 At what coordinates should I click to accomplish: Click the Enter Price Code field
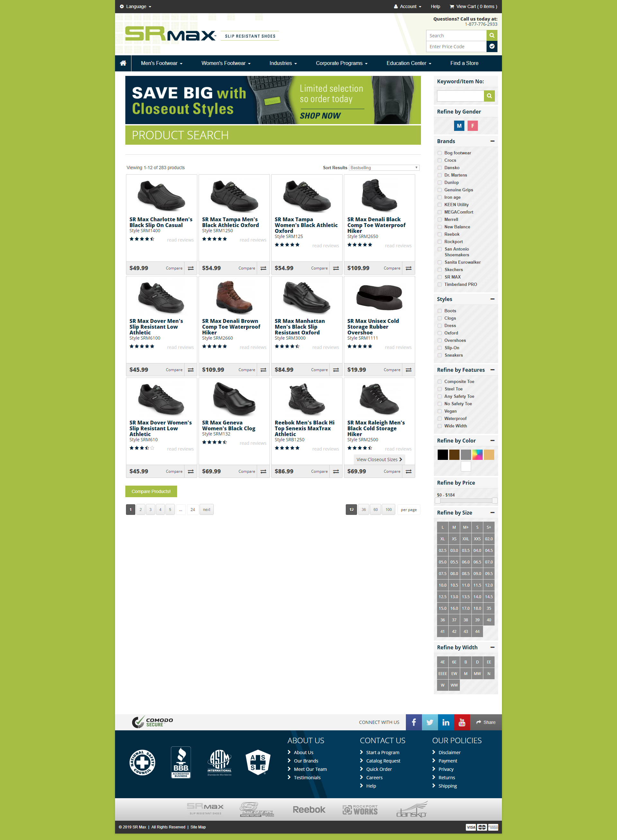(456, 46)
